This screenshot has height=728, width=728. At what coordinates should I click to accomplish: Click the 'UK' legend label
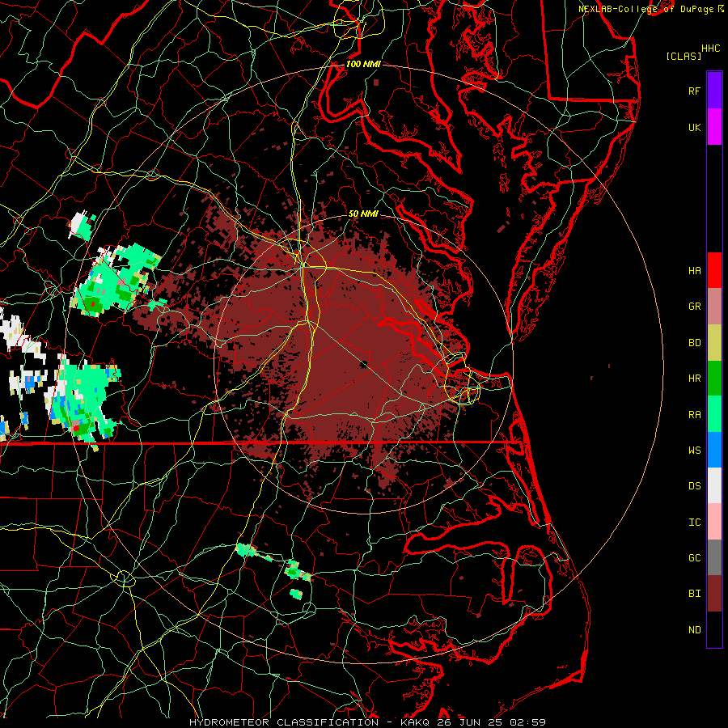(694, 127)
